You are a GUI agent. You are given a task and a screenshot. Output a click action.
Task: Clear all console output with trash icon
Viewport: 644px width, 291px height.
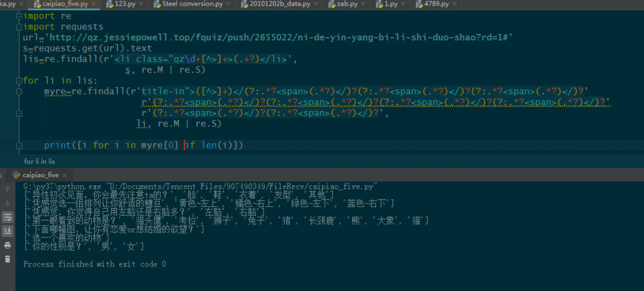(x=8, y=259)
